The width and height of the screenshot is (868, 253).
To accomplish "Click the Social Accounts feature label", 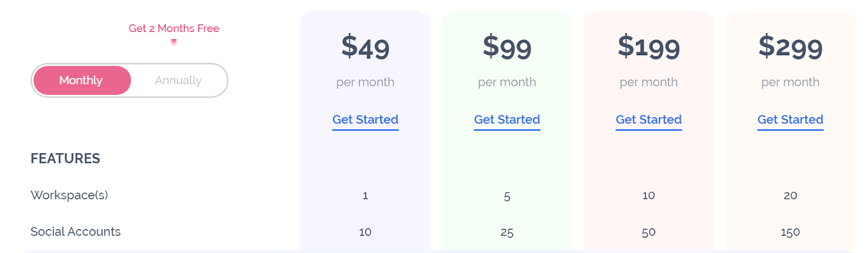I will [x=75, y=232].
